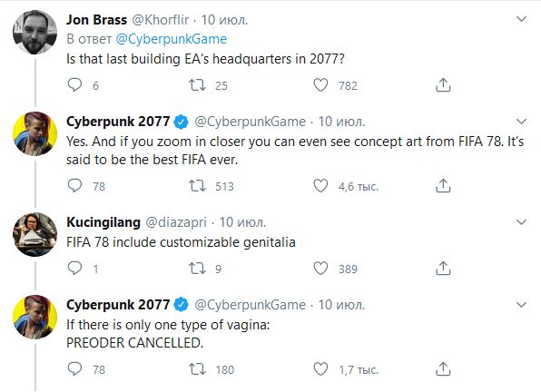Open @CyberpunkGame mention link in reply header

pos(172,39)
